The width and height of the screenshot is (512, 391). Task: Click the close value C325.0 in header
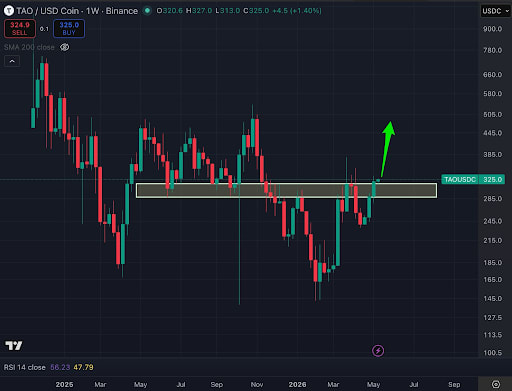tap(256, 11)
